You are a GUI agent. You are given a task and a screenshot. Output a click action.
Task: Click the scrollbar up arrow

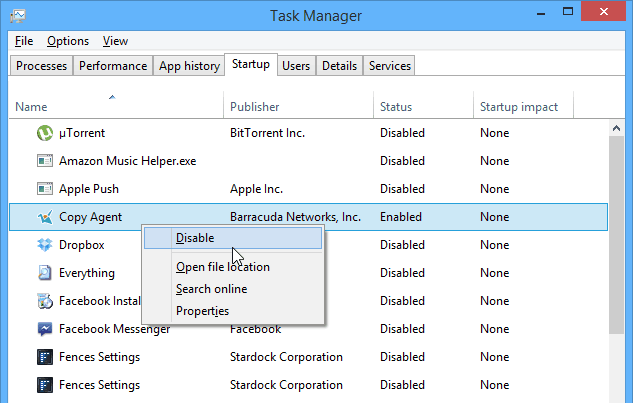point(616,128)
